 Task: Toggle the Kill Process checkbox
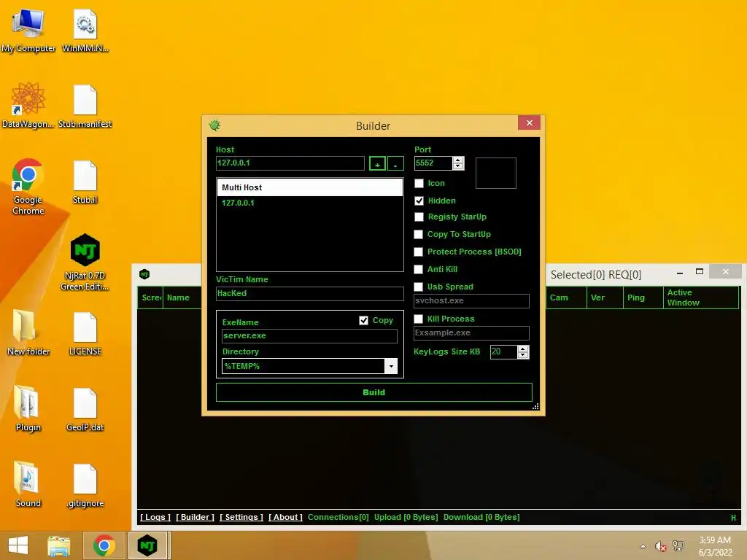click(x=419, y=319)
